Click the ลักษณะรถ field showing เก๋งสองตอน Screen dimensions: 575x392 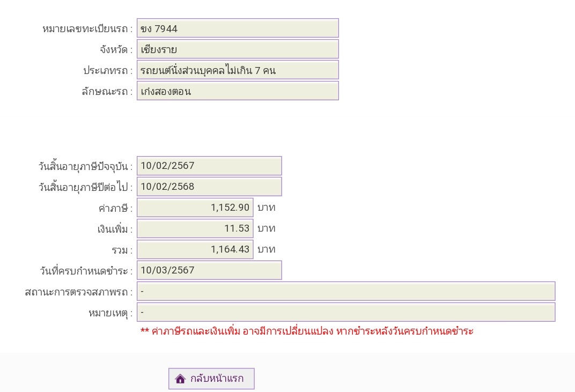(238, 91)
